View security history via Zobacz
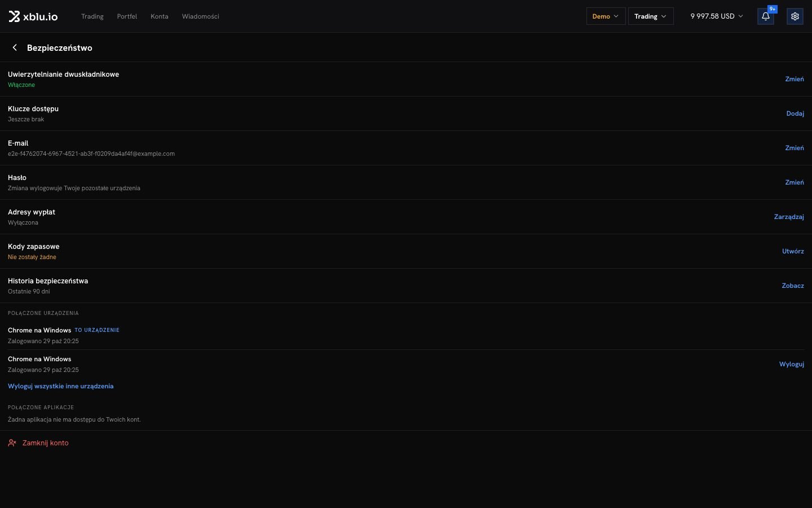 tap(793, 286)
